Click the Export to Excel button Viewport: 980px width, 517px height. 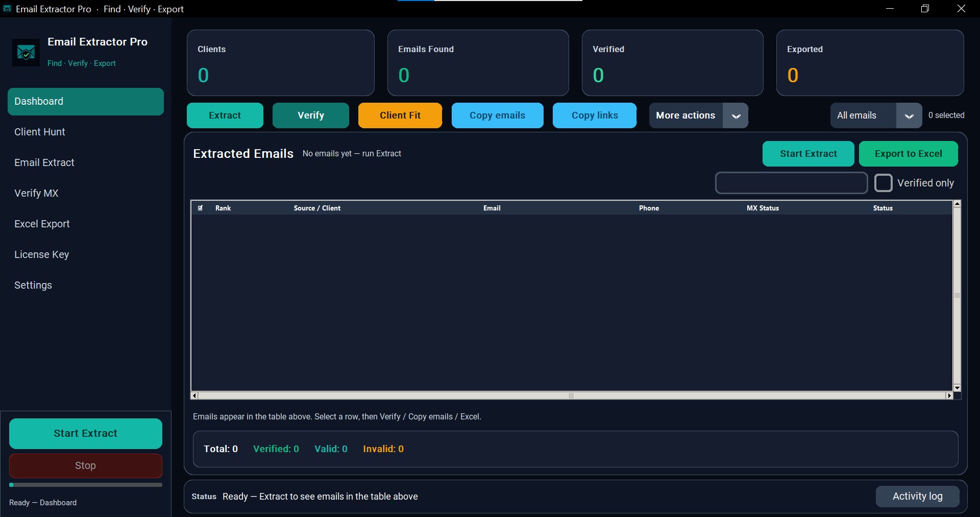tap(909, 154)
